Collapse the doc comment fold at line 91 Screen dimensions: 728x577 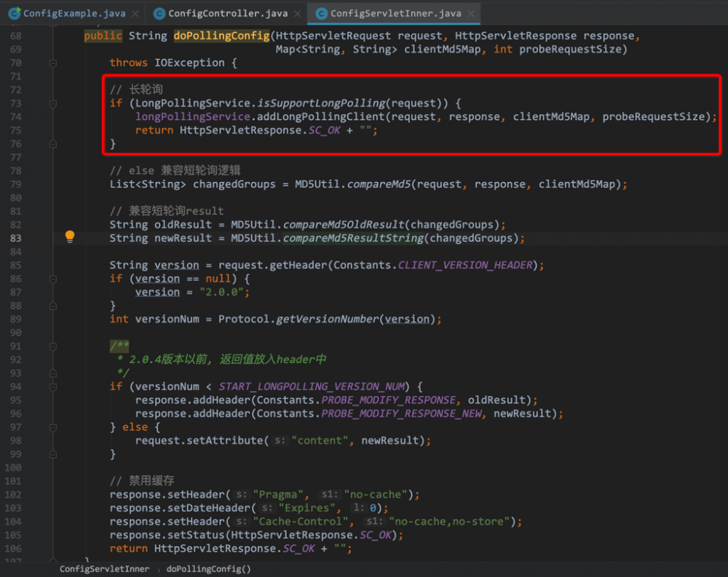(53, 347)
